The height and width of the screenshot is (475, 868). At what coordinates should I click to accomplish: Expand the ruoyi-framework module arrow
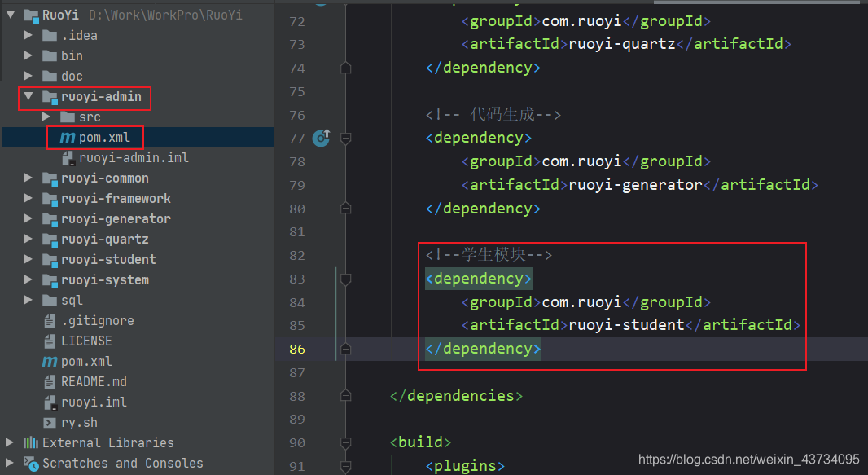[28, 198]
